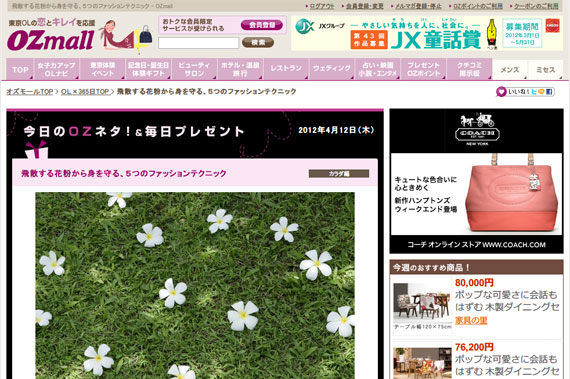Image resolution: width=570 pixels, height=379 pixels.
Task: Switch to the ミセス tab
Action: [545, 70]
